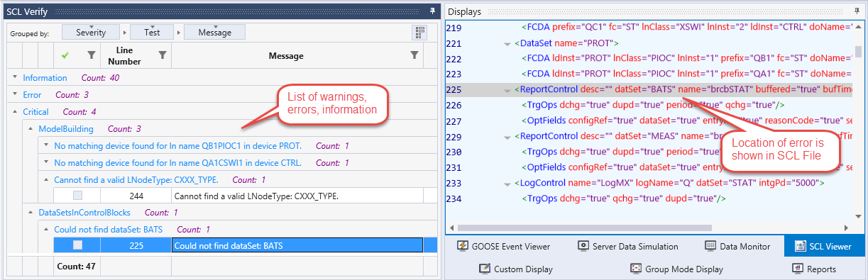This screenshot has width=868, height=280.
Task: Click the green checkmark column header
Action: (65, 55)
